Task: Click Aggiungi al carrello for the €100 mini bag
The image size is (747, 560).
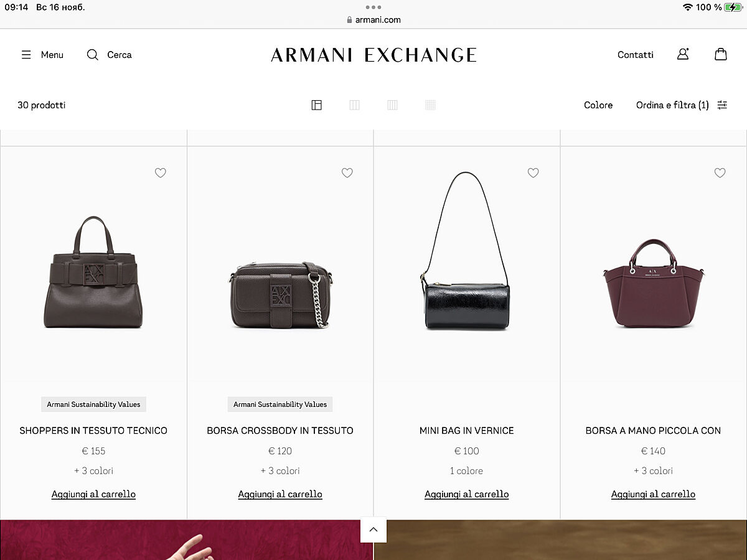Action: click(x=467, y=494)
